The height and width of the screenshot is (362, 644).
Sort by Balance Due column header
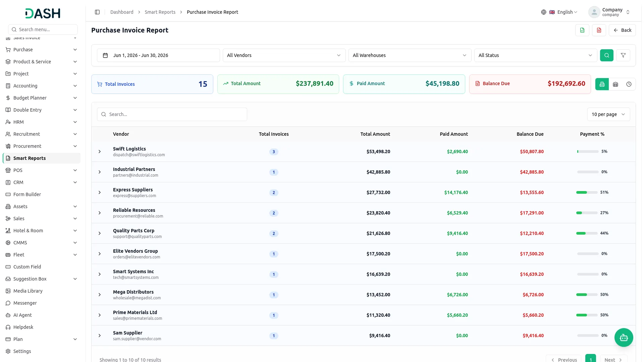pyautogui.click(x=530, y=134)
